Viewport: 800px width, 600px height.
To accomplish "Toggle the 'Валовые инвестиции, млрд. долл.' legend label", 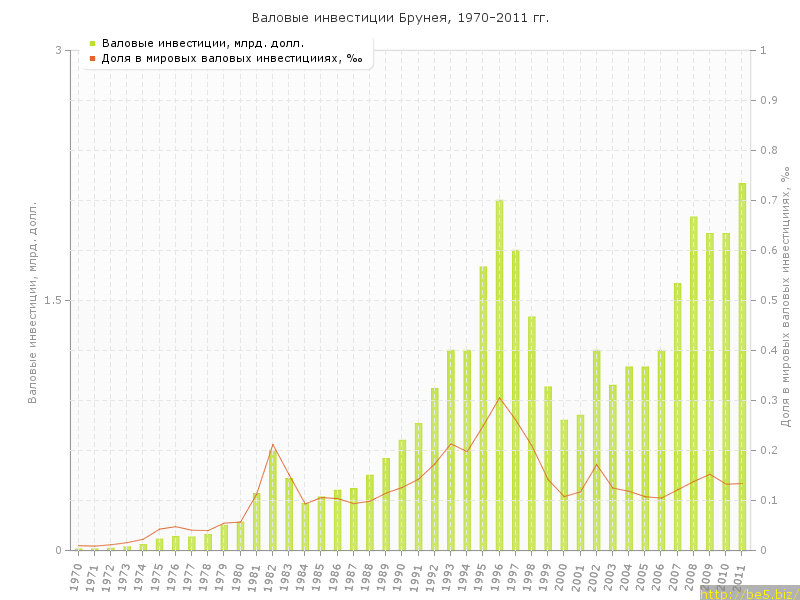I will 203,43.
